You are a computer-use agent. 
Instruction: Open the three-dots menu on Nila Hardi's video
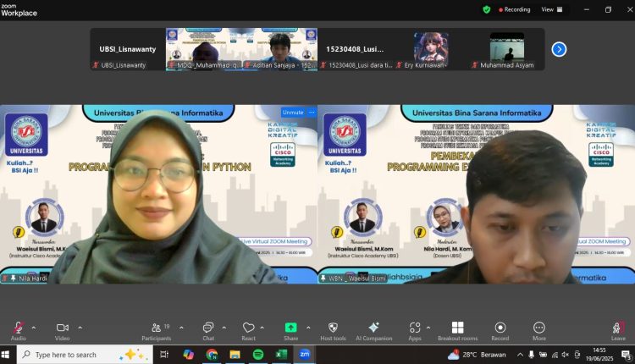click(x=312, y=112)
